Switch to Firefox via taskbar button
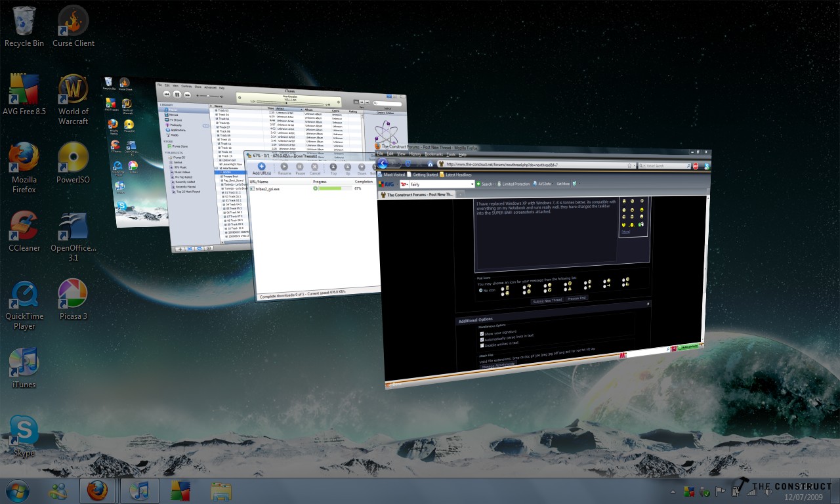 98,490
